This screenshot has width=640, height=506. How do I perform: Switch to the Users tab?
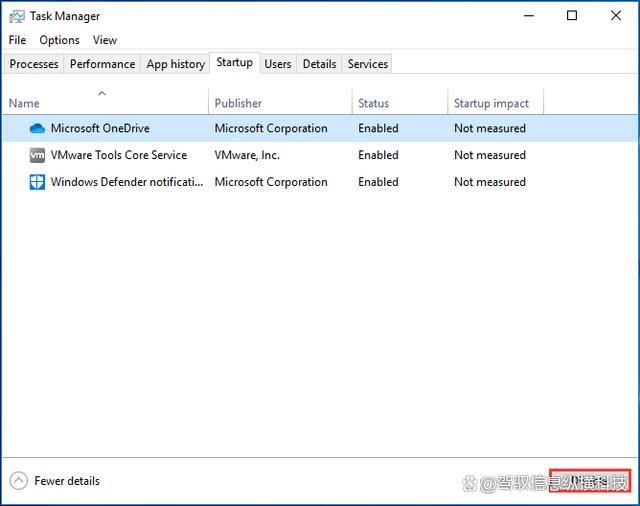point(278,64)
